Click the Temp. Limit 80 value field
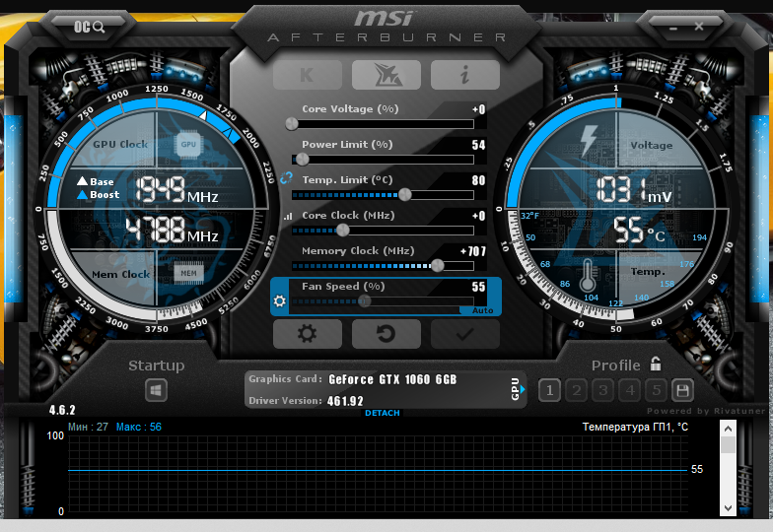Screen dimensions: 773x532 478,180
